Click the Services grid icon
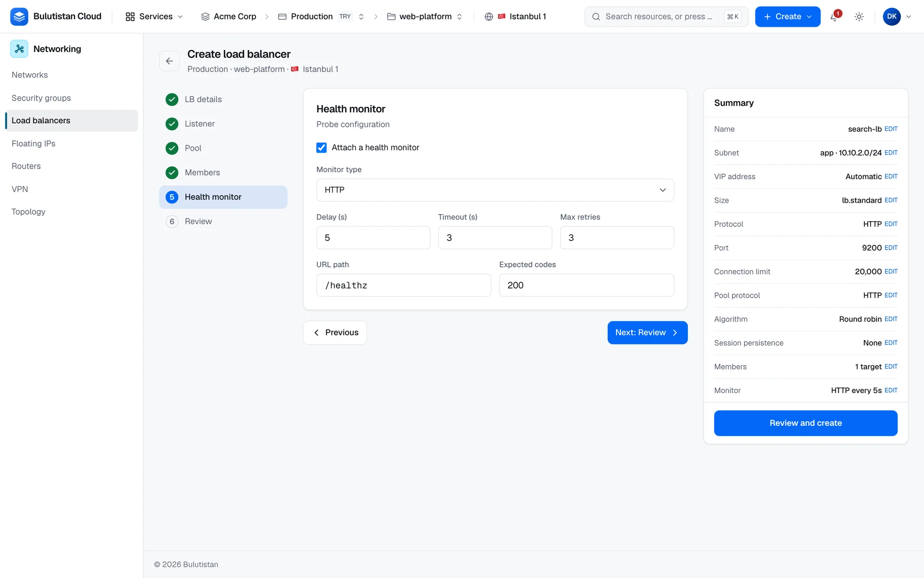The width and height of the screenshot is (924, 578). click(x=130, y=17)
